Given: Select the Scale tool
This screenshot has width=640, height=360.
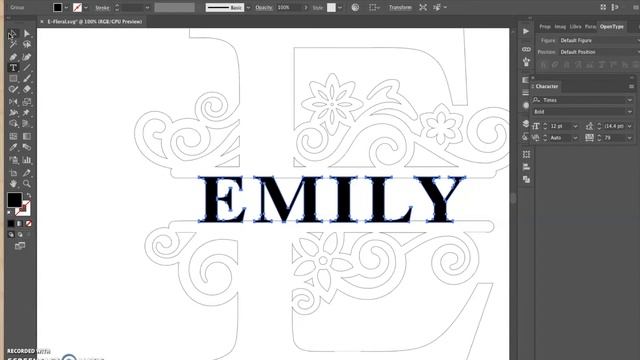Looking at the screenshot, I should click(27, 102).
